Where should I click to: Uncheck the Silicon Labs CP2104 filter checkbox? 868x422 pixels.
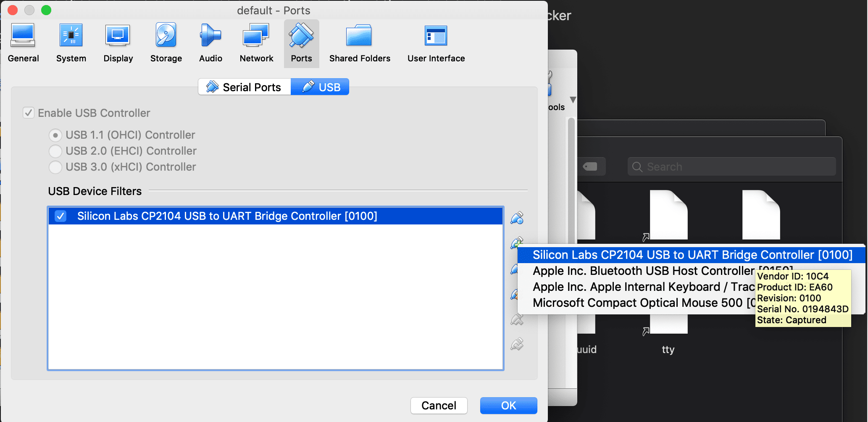tap(61, 216)
